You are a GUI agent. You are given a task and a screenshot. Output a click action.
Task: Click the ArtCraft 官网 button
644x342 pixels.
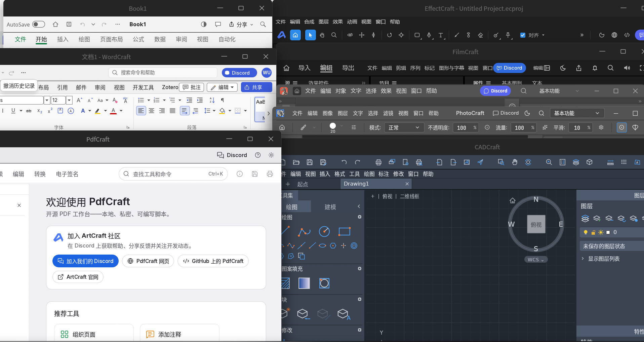pyautogui.click(x=78, y=277)
